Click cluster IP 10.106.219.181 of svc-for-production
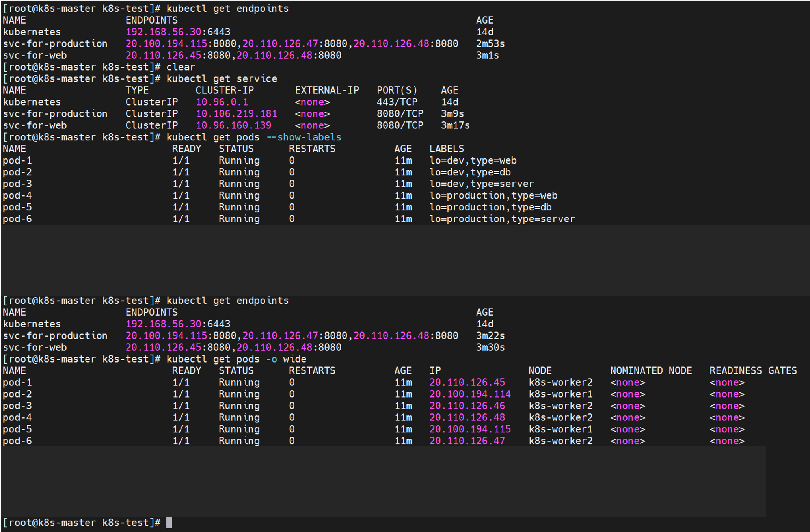 click(x=236, y=114)
